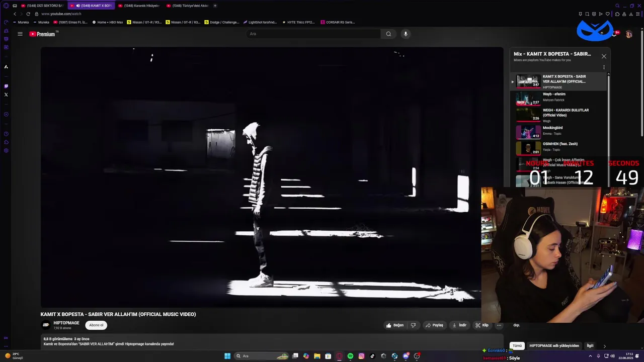Subscribe with the 'Abone ol' button

click(x=96, y=325)
